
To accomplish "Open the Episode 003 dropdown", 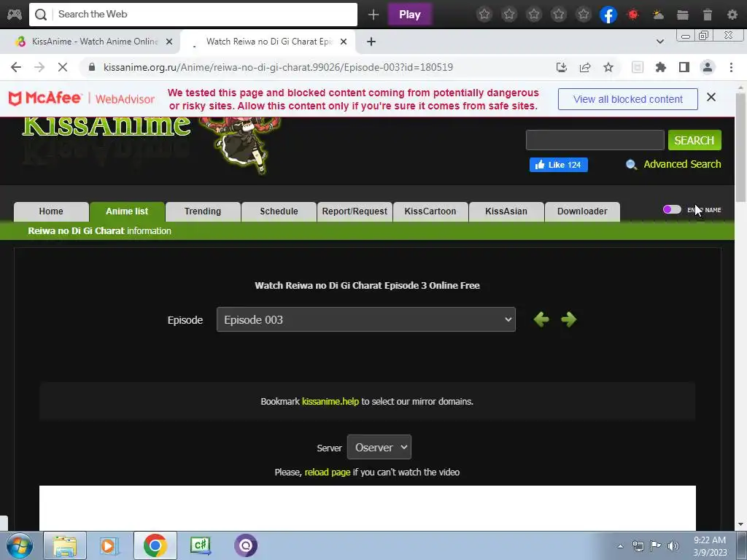I will (x=366, y=319).
